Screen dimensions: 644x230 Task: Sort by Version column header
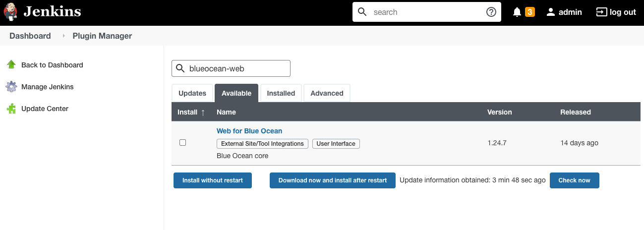[500, 112]
